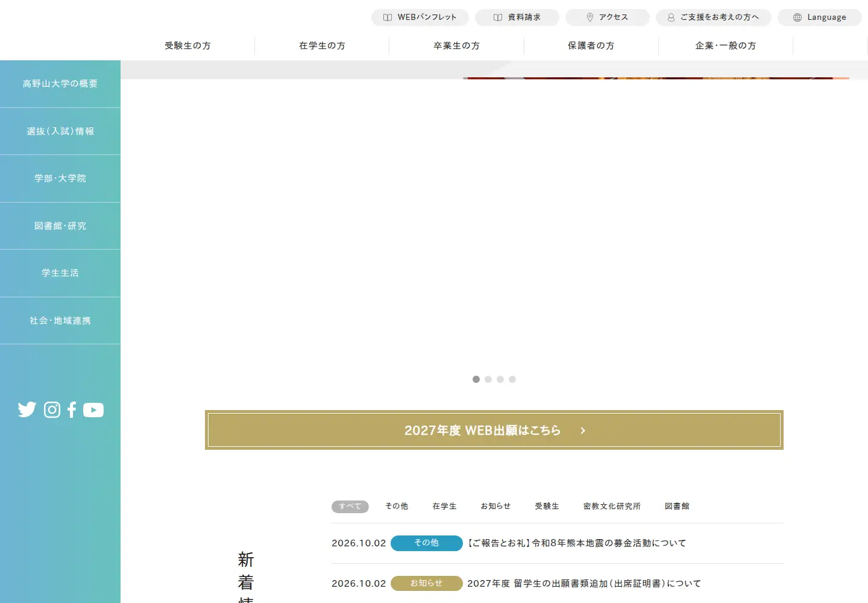Click the book icon beside 資料請求
The image size is (868, 603).
pos(498,17)
